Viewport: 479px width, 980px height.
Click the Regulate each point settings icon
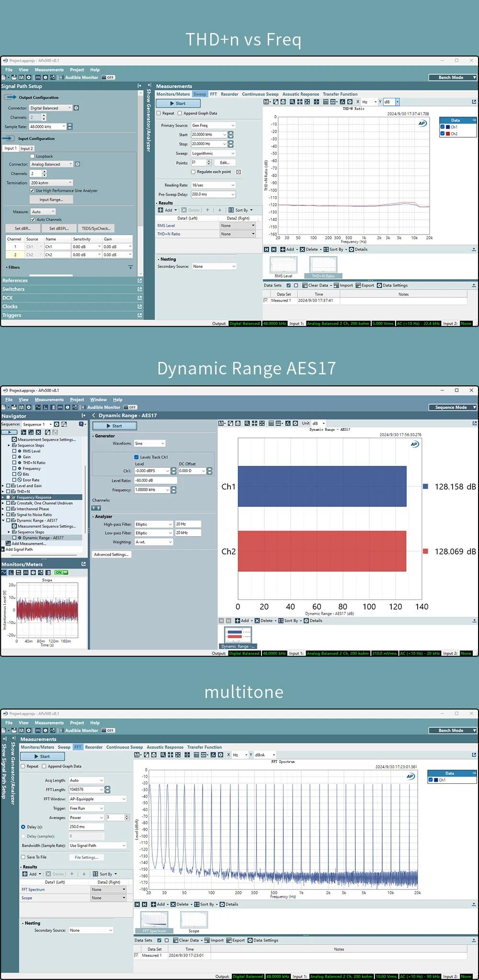click(239, 172)
